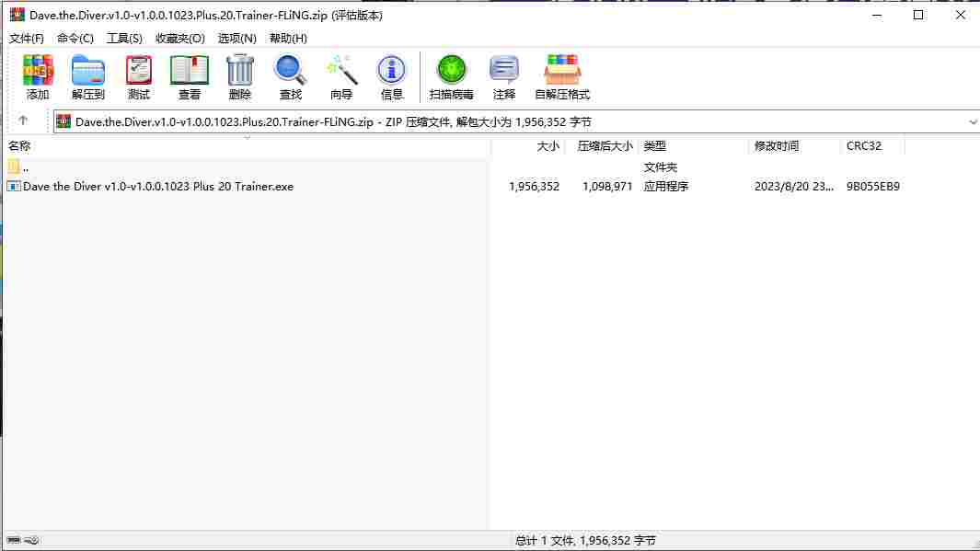The height and width of the screenshot is (551, 980).
Task: Go up one folder level arrow
Action: [23, 120]
